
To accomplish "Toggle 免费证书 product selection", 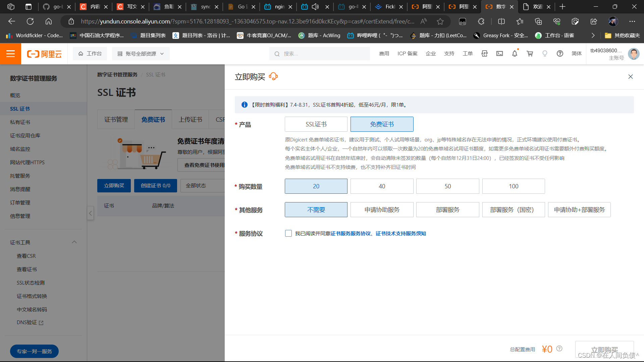I will pos(382,124).
